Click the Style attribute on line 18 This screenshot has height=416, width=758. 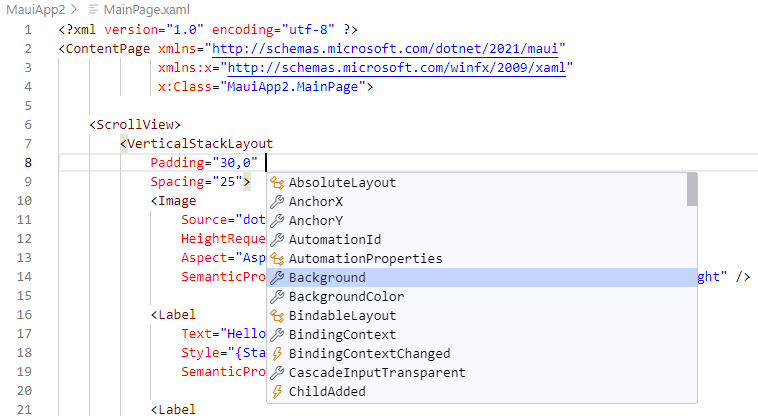click(200, 353)
